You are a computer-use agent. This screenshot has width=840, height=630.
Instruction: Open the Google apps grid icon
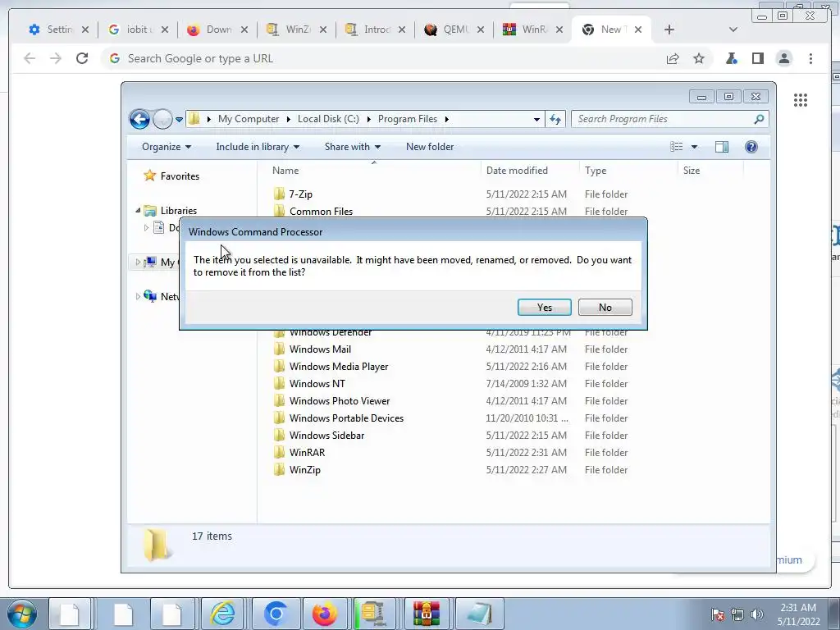[x=801, y=99]
